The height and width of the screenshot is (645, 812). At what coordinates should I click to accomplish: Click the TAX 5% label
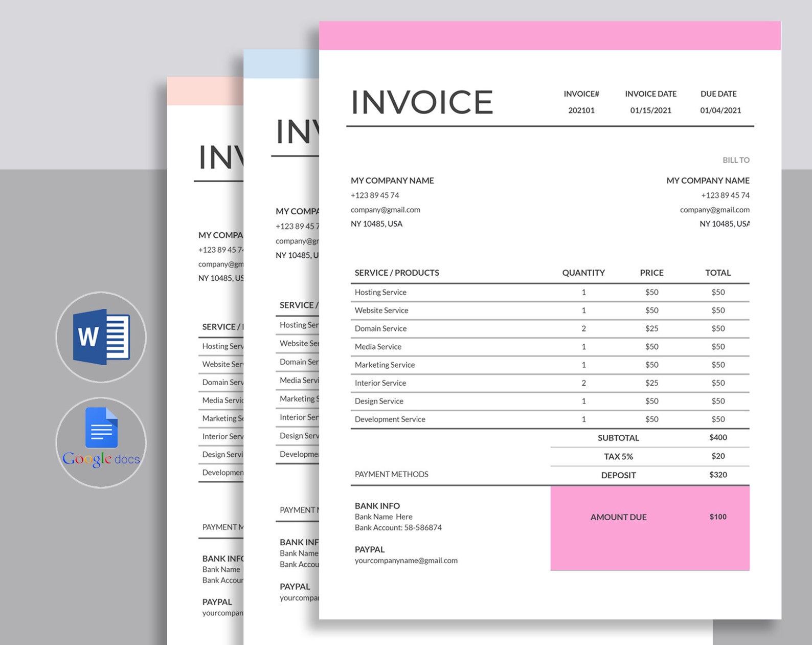click(618, 457)
